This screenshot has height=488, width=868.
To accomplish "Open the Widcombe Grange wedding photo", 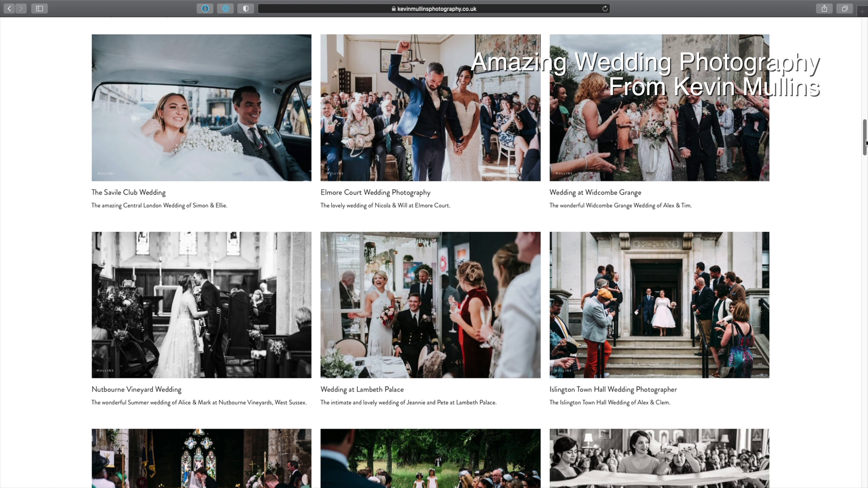I will 659,108.
